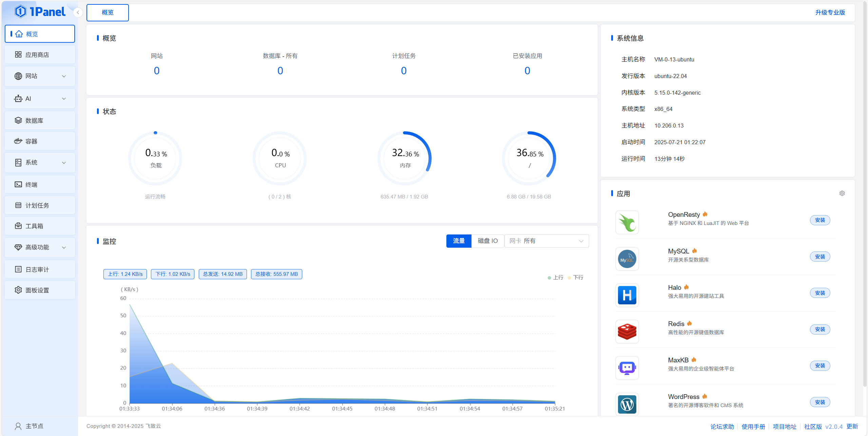Open the apps settings gear icon
Image resolution: width=868 pixels, height=436 pixels.
point(842,193)
